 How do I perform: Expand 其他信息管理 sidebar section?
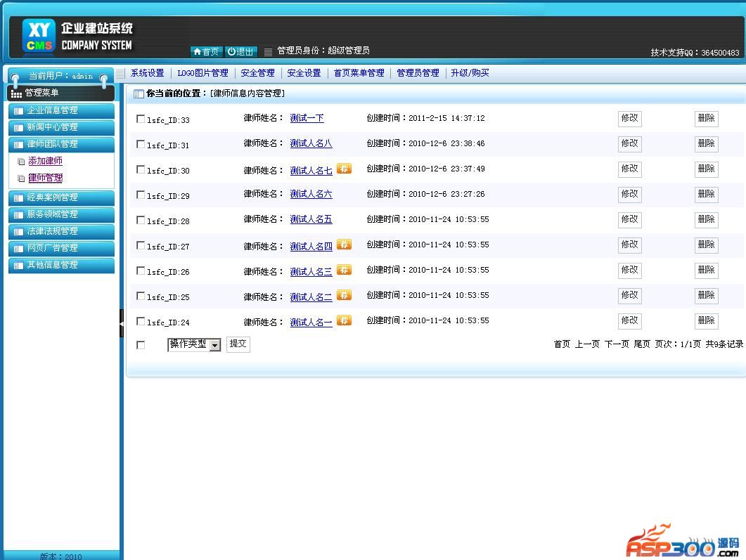(61, 265)
